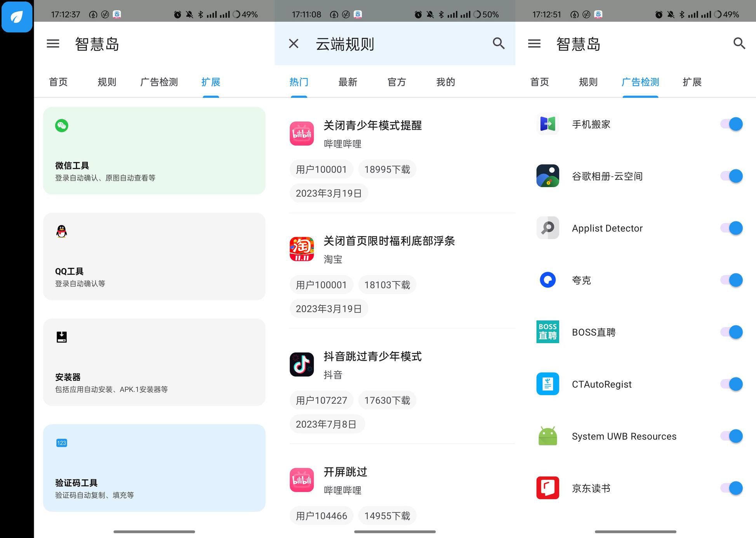Image resolution: width=756 pixels, height=538 pixels.
Task: Tap the BOSS直聘 app icon
Action: [547, 332]
